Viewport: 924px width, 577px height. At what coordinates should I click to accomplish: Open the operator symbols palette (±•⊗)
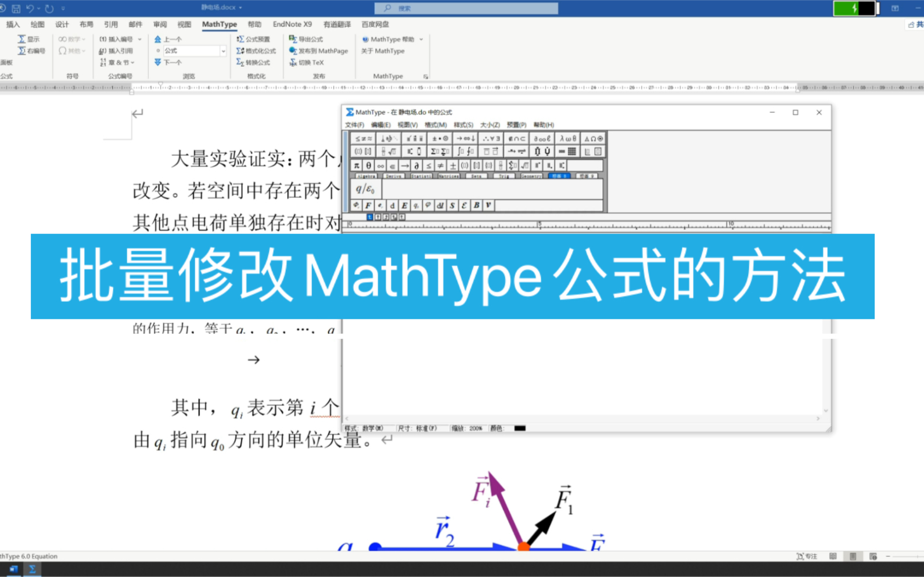[x=439, y=139]
